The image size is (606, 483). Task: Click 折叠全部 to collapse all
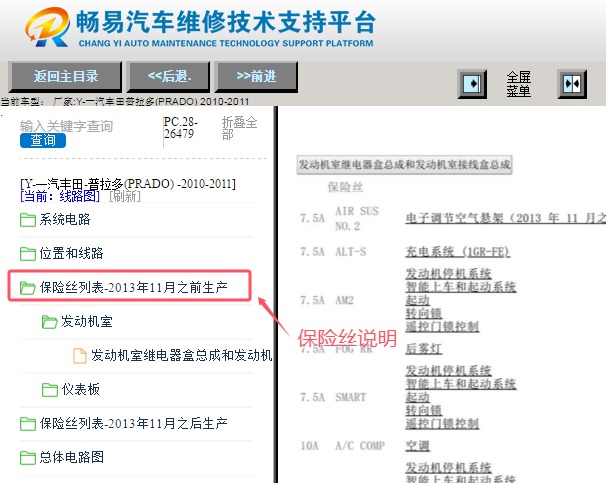pyautogui.click(x=239, y=128)
